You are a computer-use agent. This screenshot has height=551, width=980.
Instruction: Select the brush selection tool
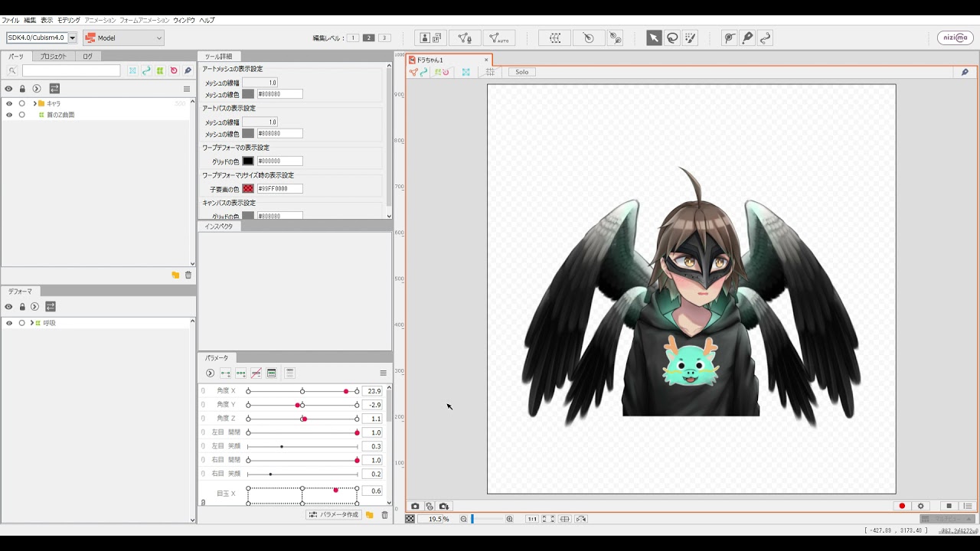(691, 37)
